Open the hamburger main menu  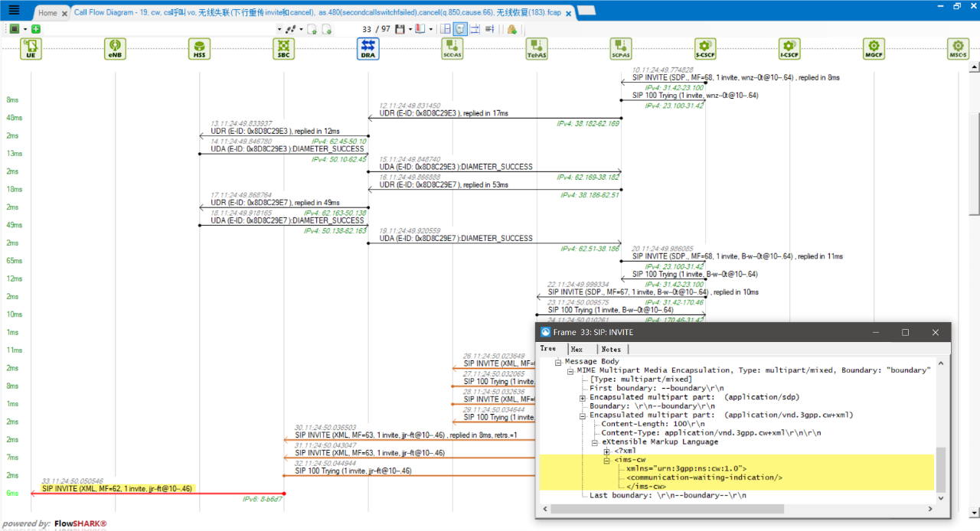pyautogui.click(x=14, y=10)
